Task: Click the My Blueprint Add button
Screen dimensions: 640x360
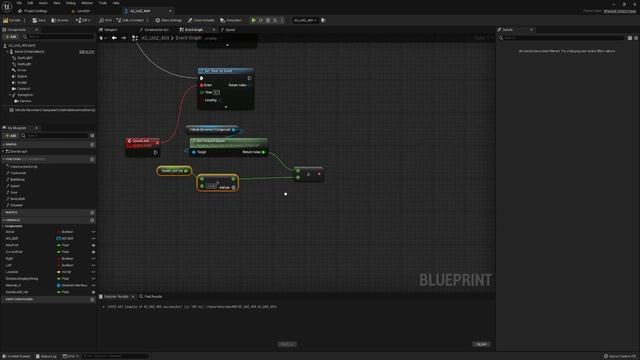Action: click(x=11, y=136)
